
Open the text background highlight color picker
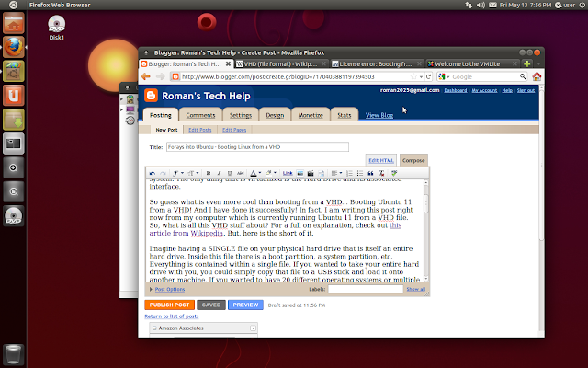pos(271,173)
